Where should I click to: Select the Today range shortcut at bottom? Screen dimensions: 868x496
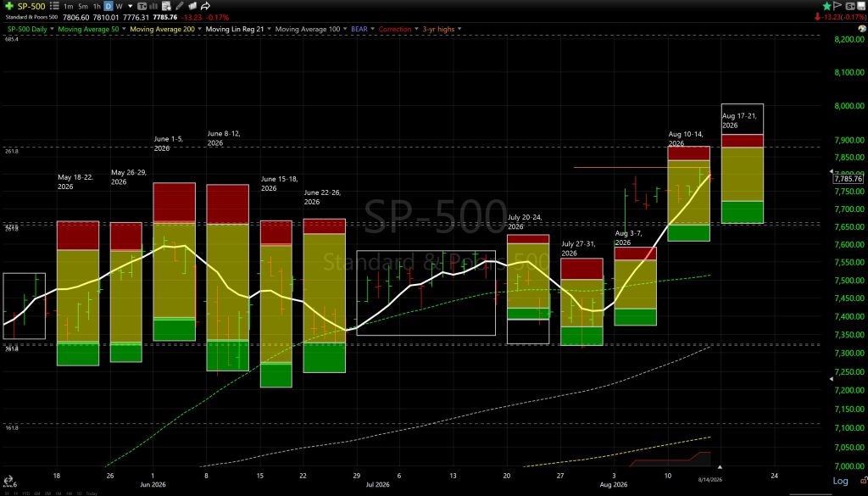click(92, 493)
